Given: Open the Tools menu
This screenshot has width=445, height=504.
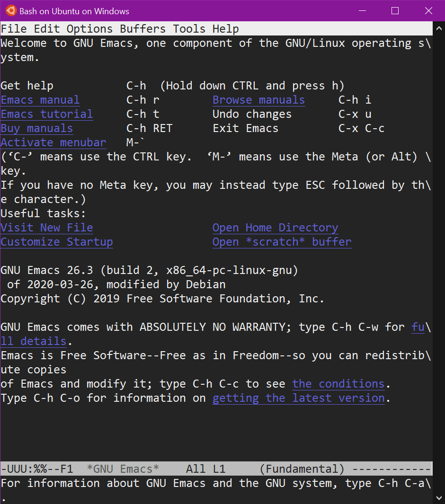Looking at the screenshot, I should 189,29.
